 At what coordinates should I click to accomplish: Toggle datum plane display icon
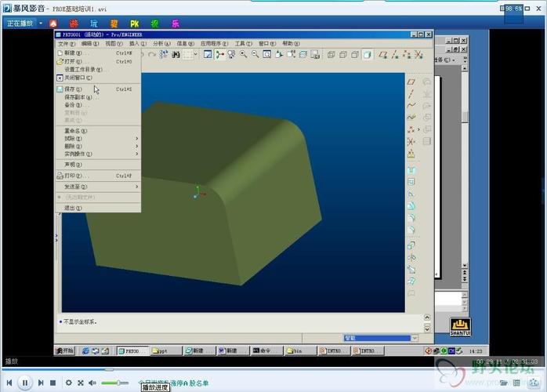point(383,54)
